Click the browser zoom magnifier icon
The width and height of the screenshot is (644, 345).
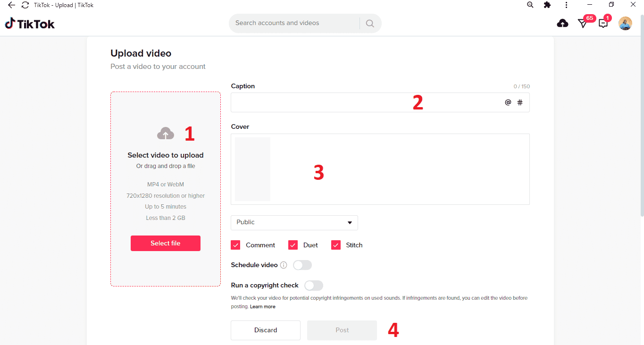[x=530, y=5]
